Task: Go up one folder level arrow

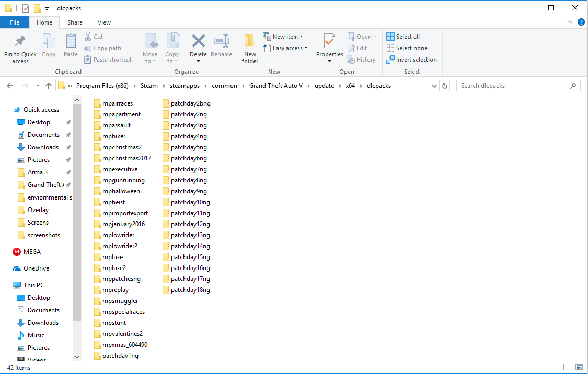Action: (x=49, y=86)
